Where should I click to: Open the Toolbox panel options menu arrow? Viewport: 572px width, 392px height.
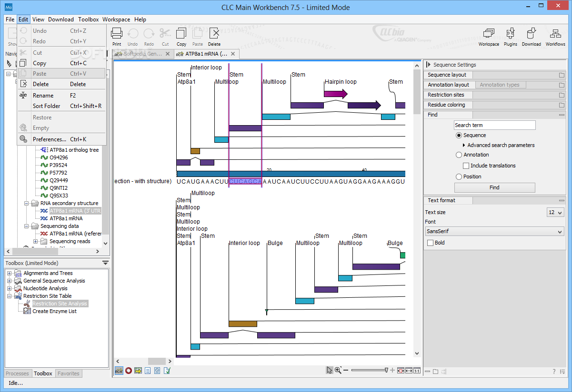(105, 263)
